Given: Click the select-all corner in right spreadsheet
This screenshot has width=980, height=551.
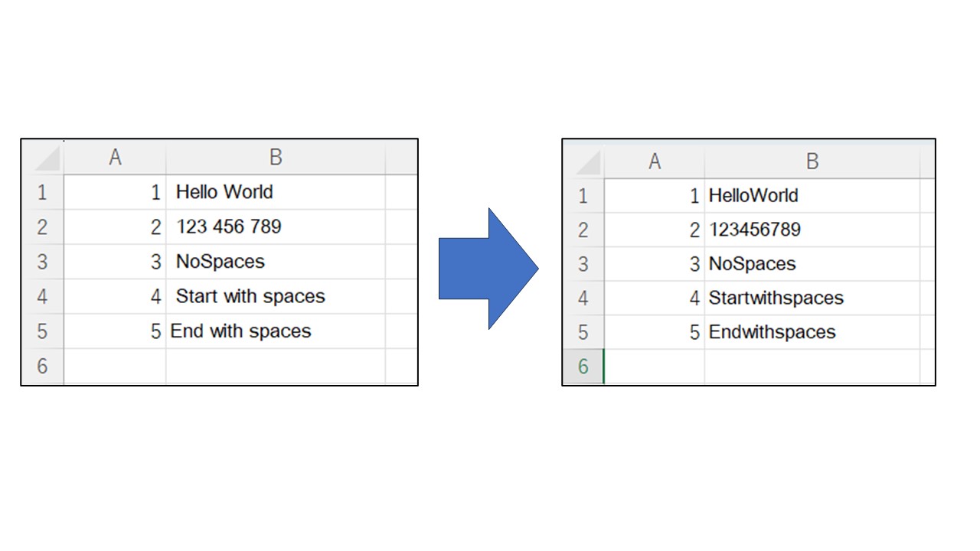Looking at the screenshot, I should click(x=583, y=161).
